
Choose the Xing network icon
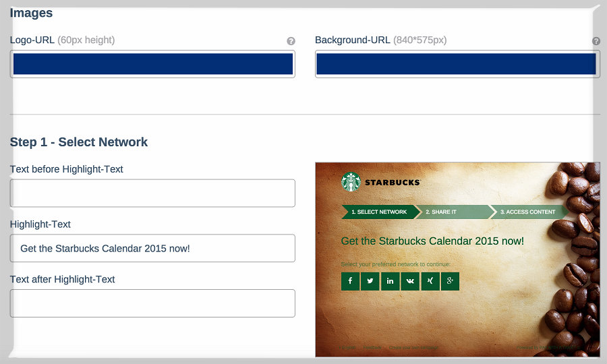point(430,281)
